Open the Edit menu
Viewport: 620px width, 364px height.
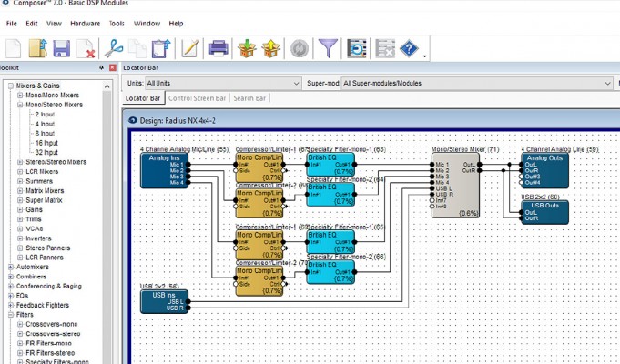pyautogui.click(x=32, y=24)
